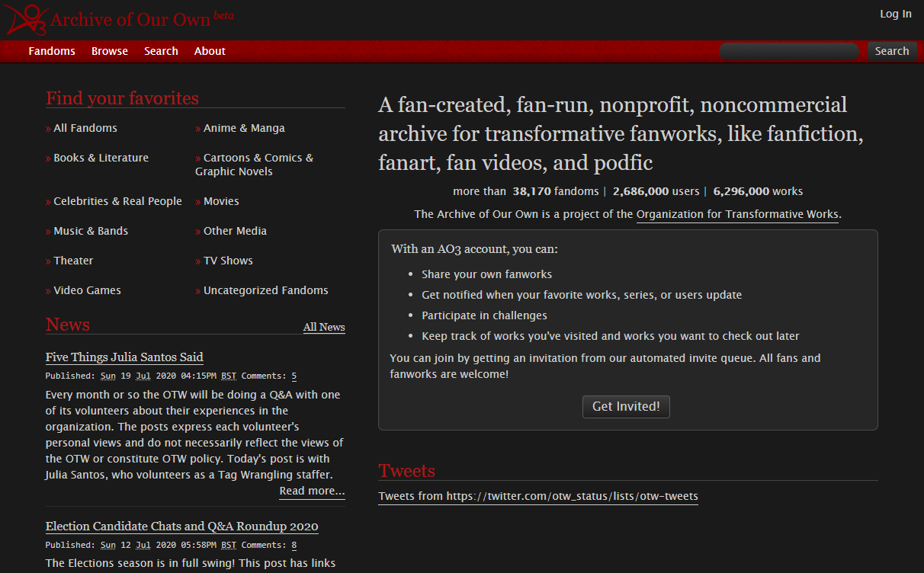Open the Tweets from otw_status Twitter list link
924x573 pixels.
[538, 496]
